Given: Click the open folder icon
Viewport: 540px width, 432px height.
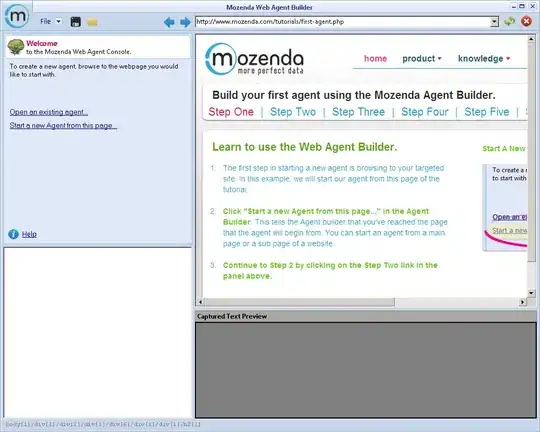Looking at the screenshot, I should coord(92,22).
